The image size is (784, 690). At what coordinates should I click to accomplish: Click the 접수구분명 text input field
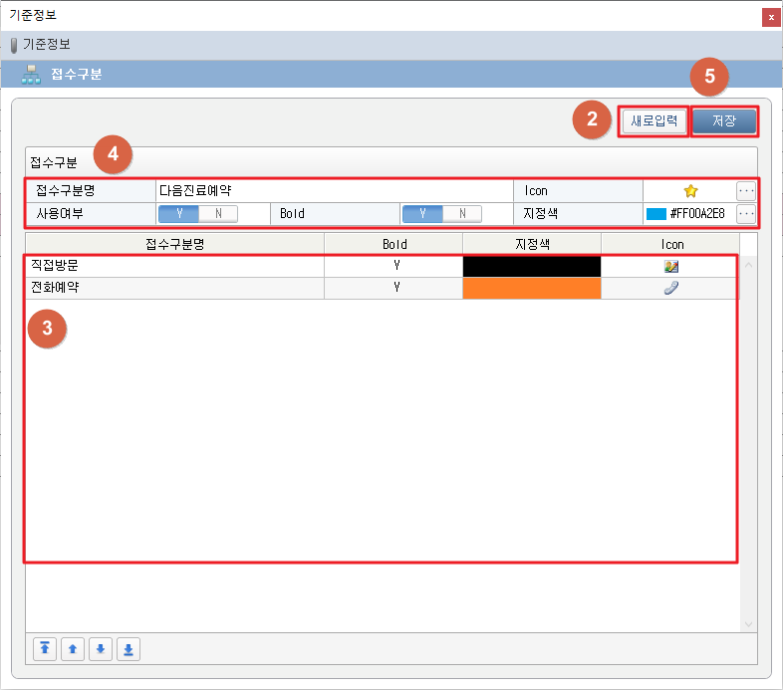click(334, 190)
